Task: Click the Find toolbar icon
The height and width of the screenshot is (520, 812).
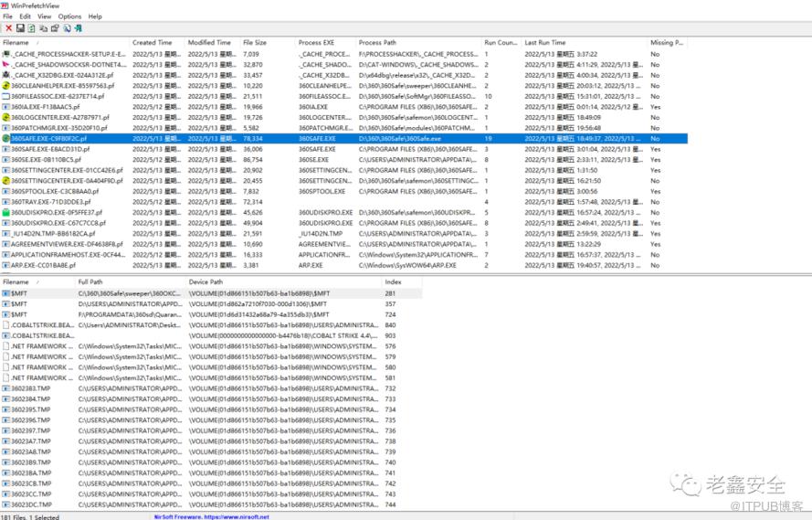Action: 67,28
